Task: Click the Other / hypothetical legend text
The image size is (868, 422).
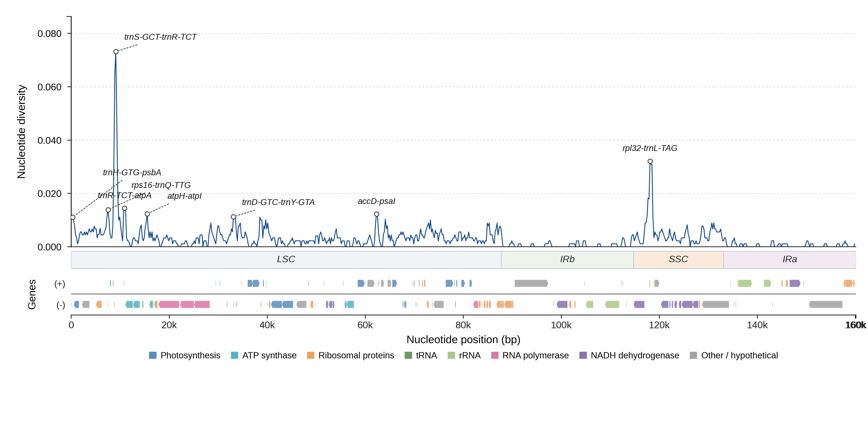Action: (740, 355)
